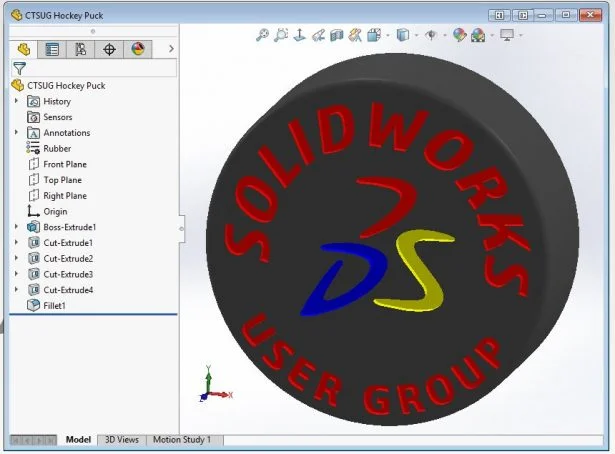Open the Motion Study 1 tab

pos(181,440)
